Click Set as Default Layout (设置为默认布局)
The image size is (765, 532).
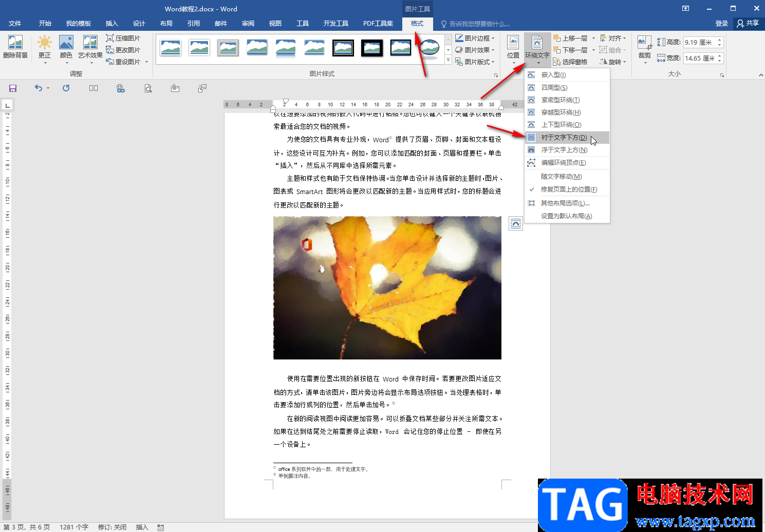point(567,216)
